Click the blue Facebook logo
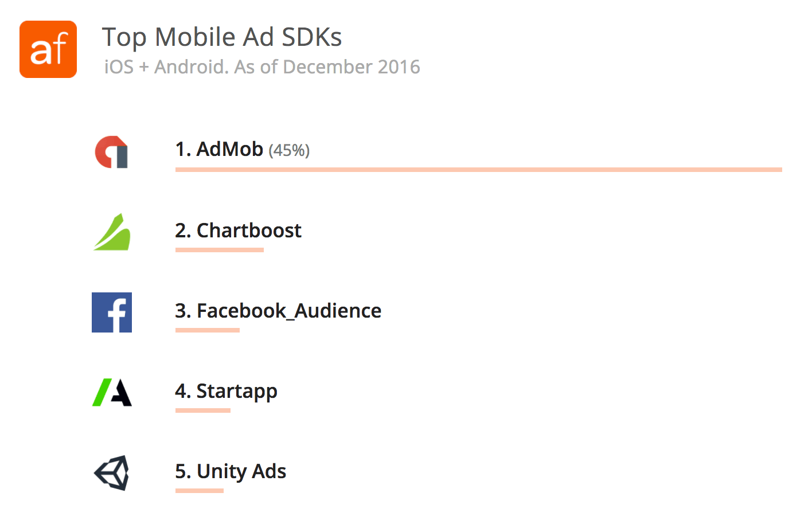Screen dimensions: 812x524 tap(112, 312)
